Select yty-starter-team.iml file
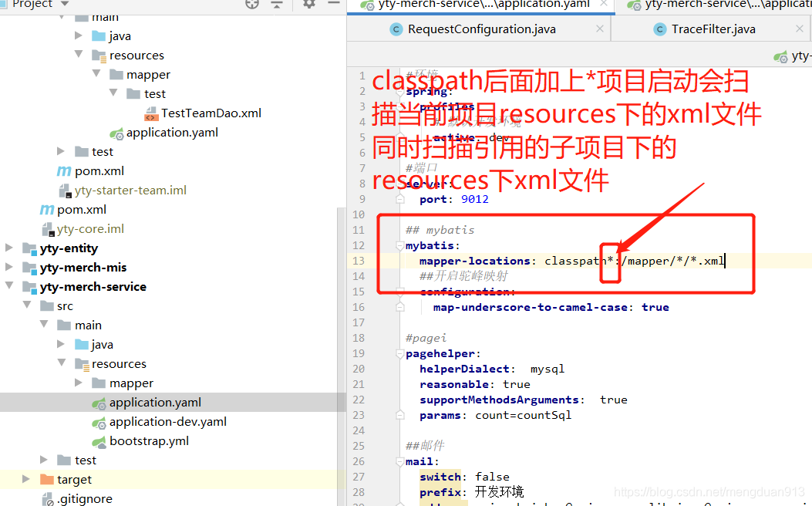This screenshot has height=506, width=812. point(130,190)
